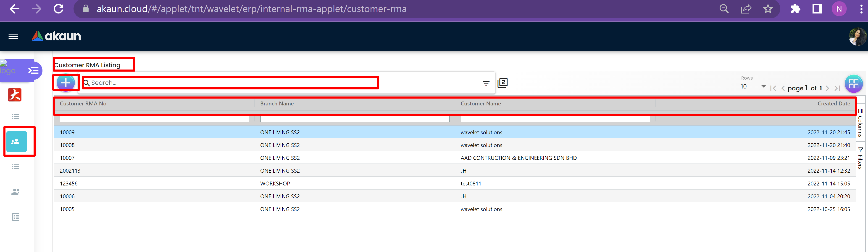Viewport: 868px width, 252px height.
Task: Open the Filters side panel tab
Action: (x=860, y=158)
